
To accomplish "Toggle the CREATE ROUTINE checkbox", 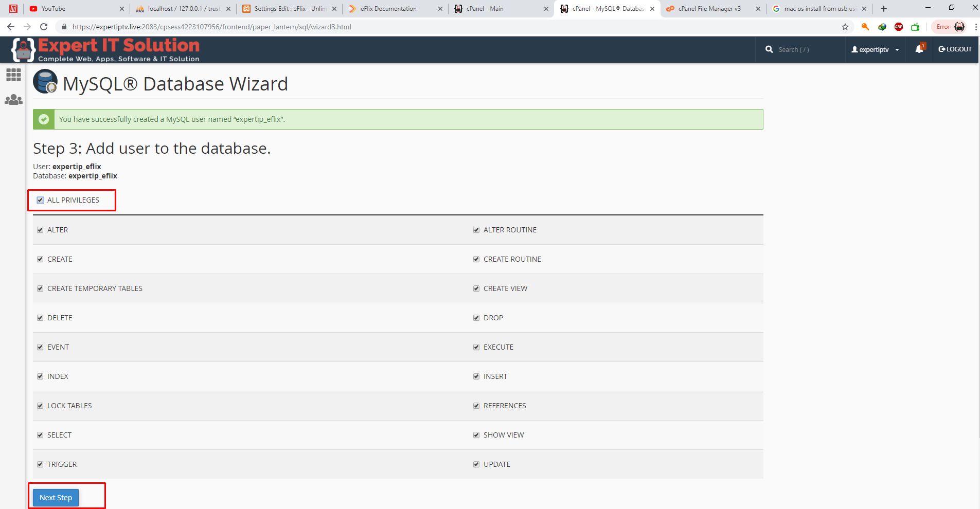I will (476, 259).
